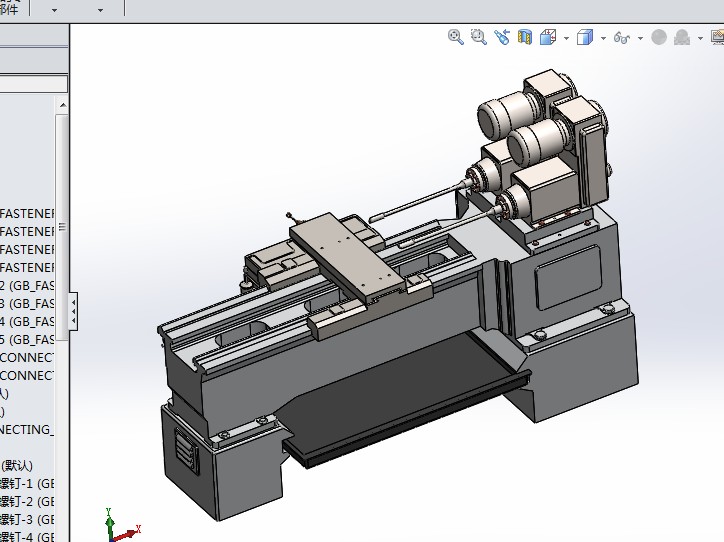Select the '螺钉-4 (GB' tree item
The image size is (724, 542).
pos(27,536)
